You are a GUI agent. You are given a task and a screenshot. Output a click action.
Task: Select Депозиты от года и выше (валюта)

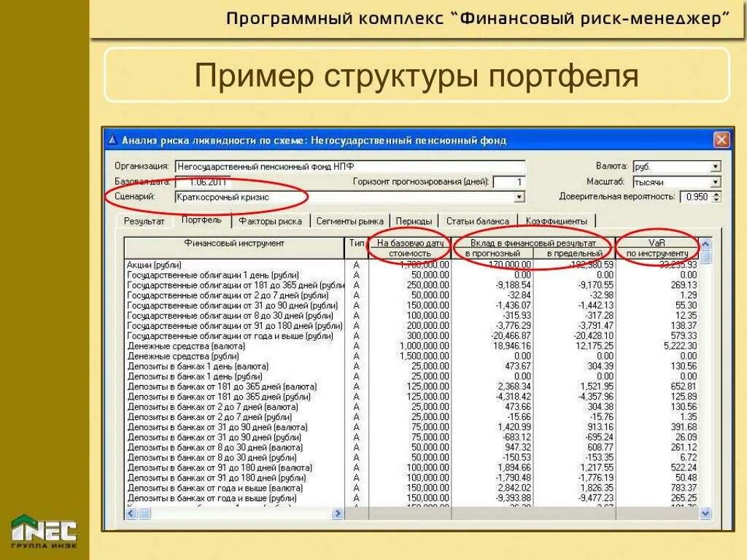click(412, 488)
